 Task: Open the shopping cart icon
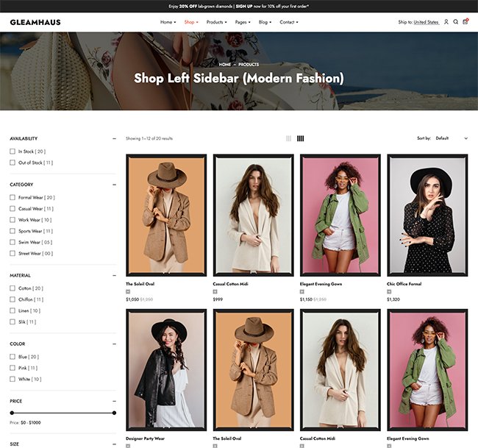tap(465, 22)
